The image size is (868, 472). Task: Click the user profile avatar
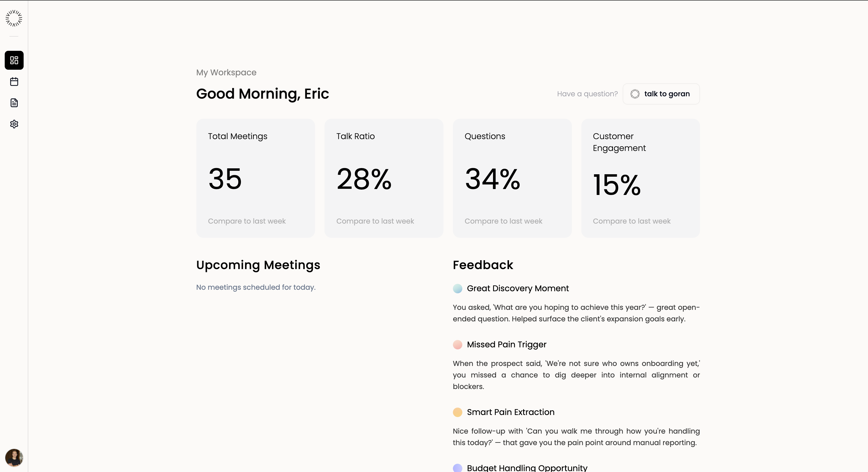(x=14, y=458)
